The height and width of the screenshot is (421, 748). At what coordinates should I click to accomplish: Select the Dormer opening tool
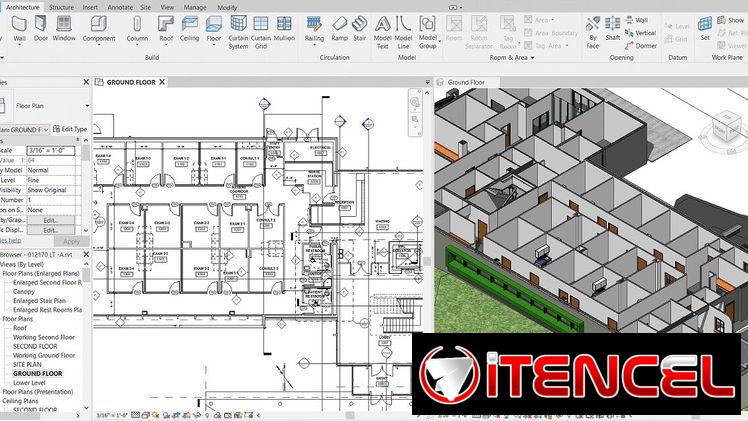[x=641, y=46]
